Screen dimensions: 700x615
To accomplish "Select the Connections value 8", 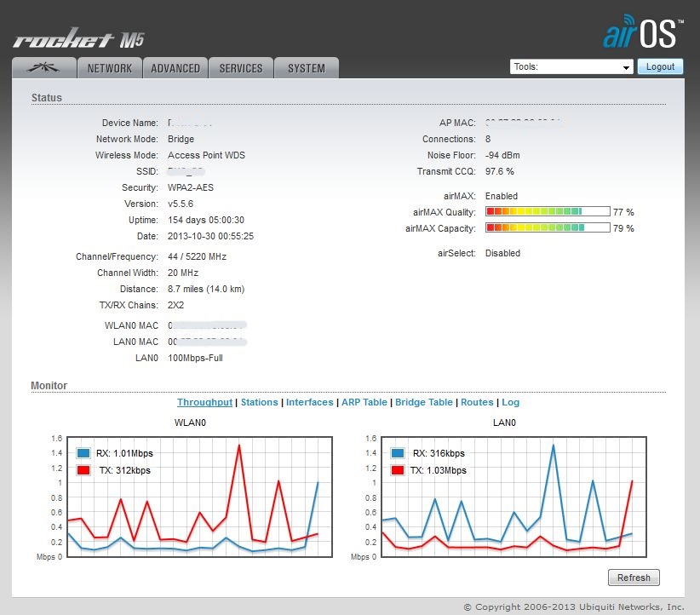I will [488, 139].
